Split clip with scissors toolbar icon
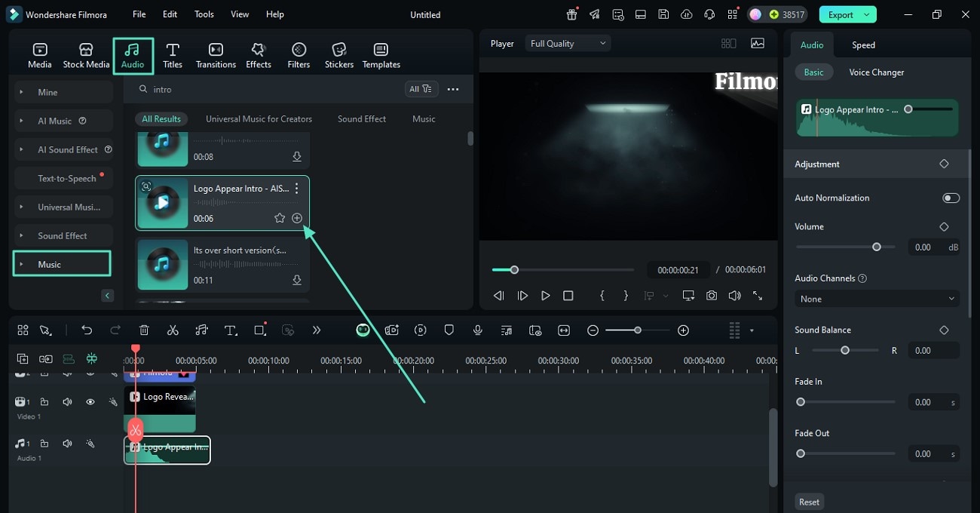Viewport: 980px width, 513px height. point(173,330)
